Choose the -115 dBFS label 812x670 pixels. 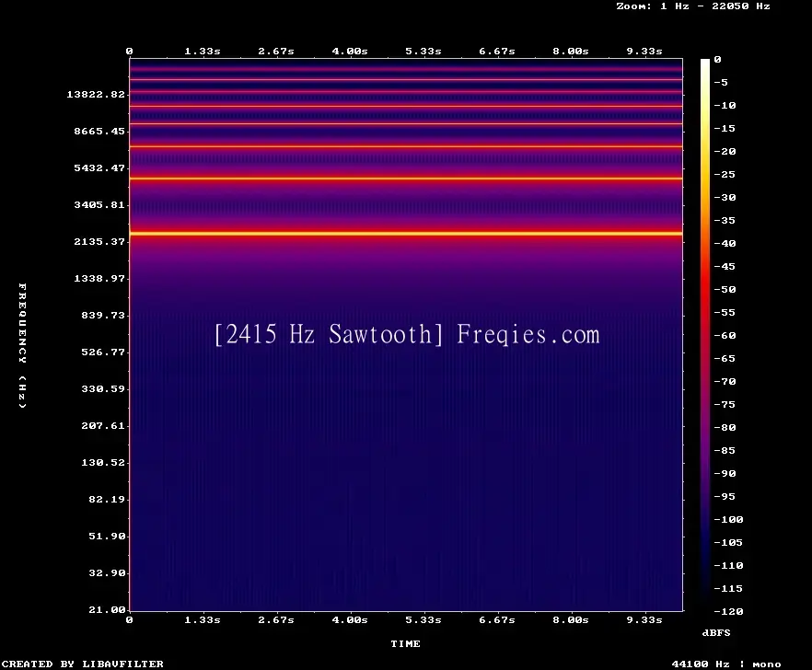coord(728,589)
